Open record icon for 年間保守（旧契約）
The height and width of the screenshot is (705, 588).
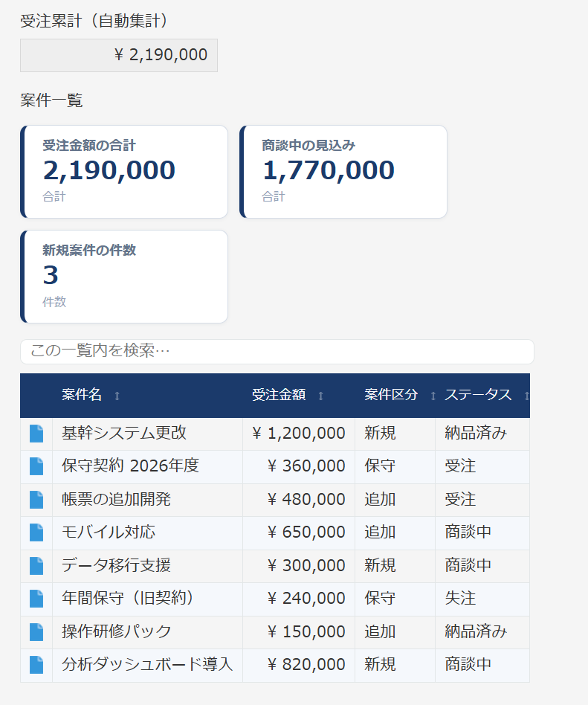pos(36,599)
